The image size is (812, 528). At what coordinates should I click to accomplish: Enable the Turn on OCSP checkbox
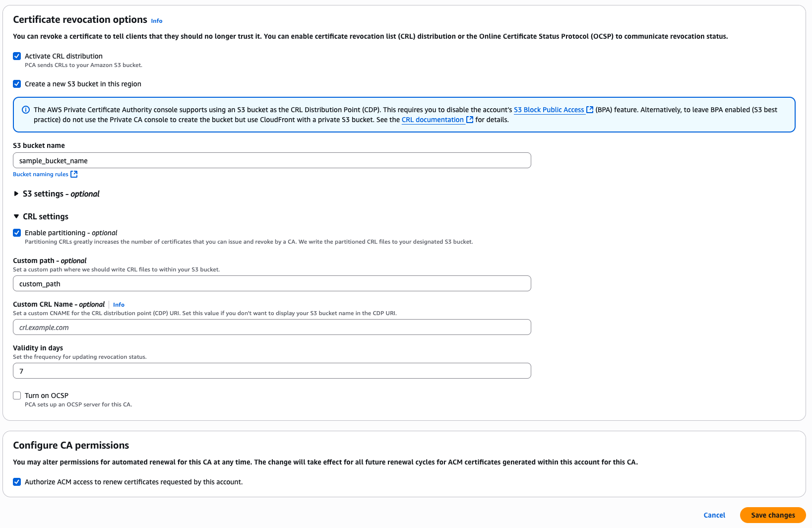[x=16, y=395]
